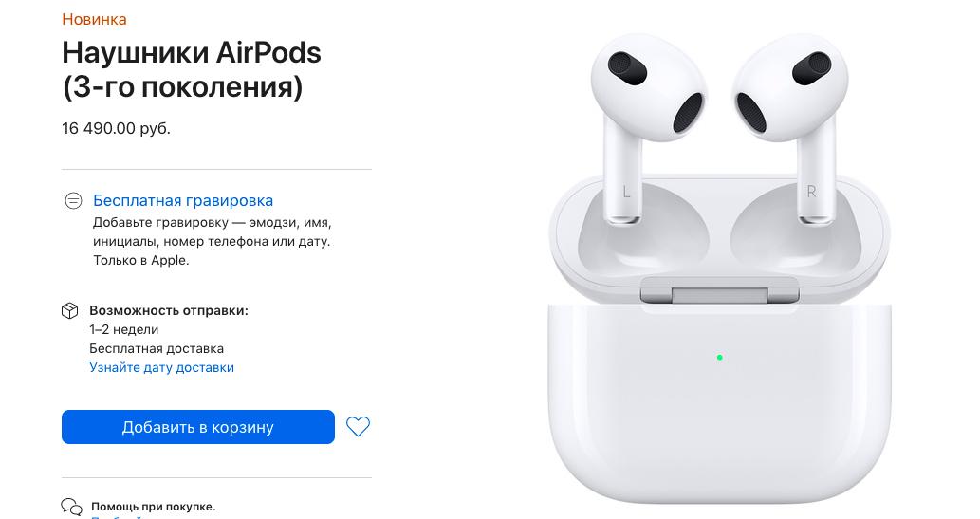The width and height of the screenshot is (980, 519).
Task: Click the charging case hinge
Action: pos(719,292)
